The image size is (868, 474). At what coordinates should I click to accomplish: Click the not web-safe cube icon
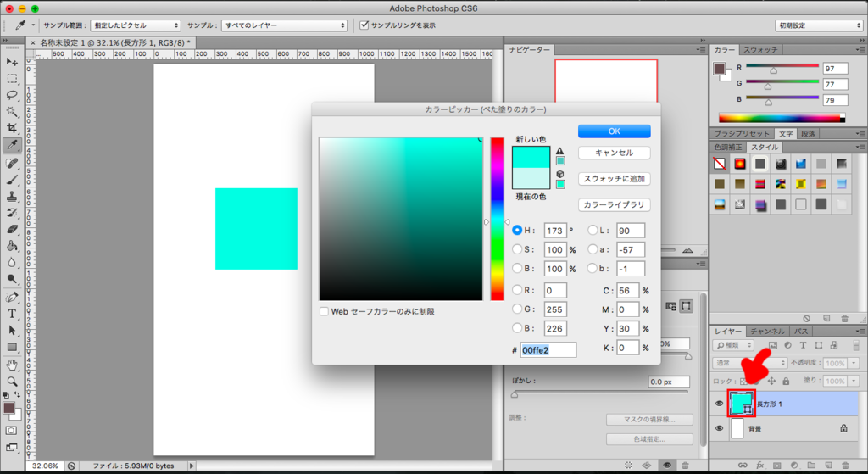[x=560, y=174]
